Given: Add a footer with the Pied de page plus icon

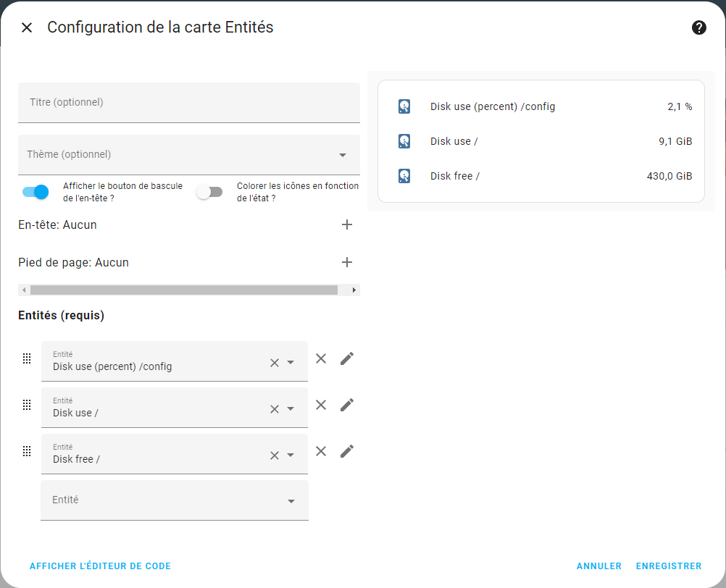Looking at the screenshot, I should (x=347, y=262).
